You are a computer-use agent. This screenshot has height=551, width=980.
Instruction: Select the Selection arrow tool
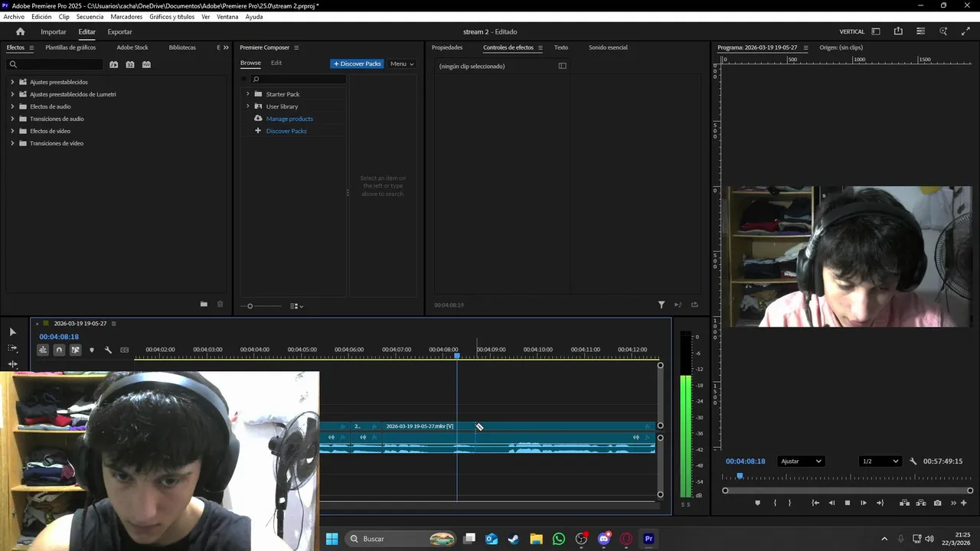12,332
